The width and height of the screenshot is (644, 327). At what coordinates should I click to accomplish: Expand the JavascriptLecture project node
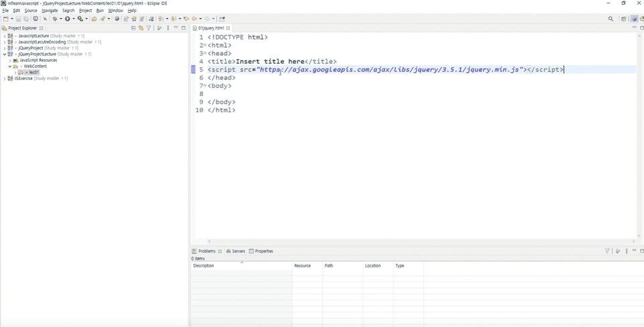pos(5,36)
